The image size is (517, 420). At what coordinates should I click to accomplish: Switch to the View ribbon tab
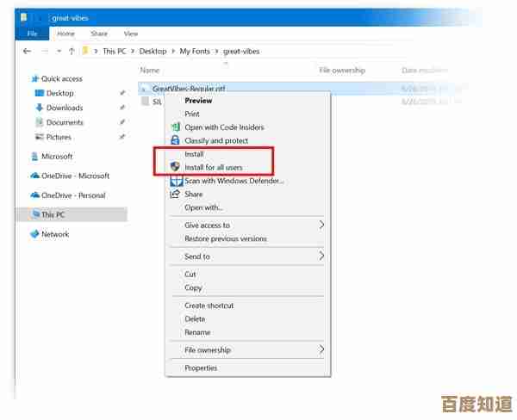tap(130, 34)
